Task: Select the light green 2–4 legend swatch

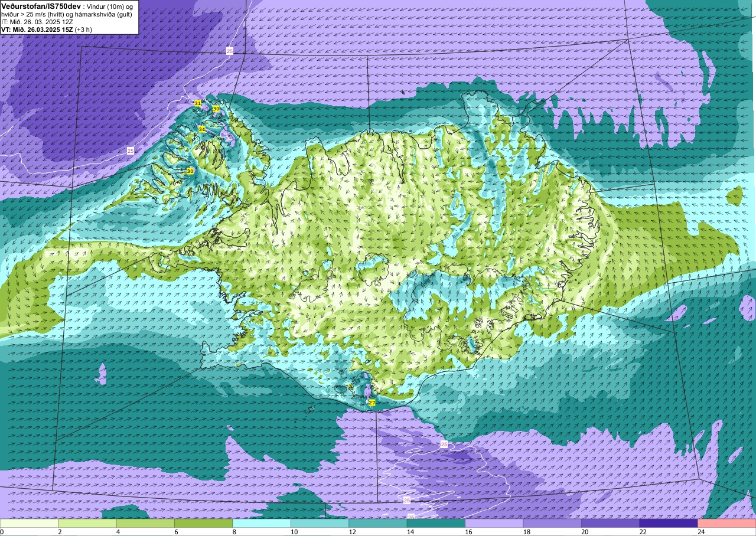Action: coord(87,523)
